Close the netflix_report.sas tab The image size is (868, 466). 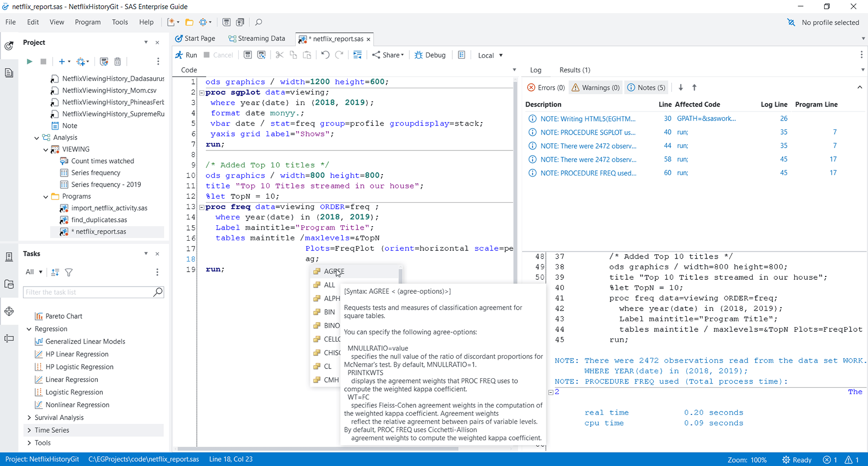(x=368, y=39)
